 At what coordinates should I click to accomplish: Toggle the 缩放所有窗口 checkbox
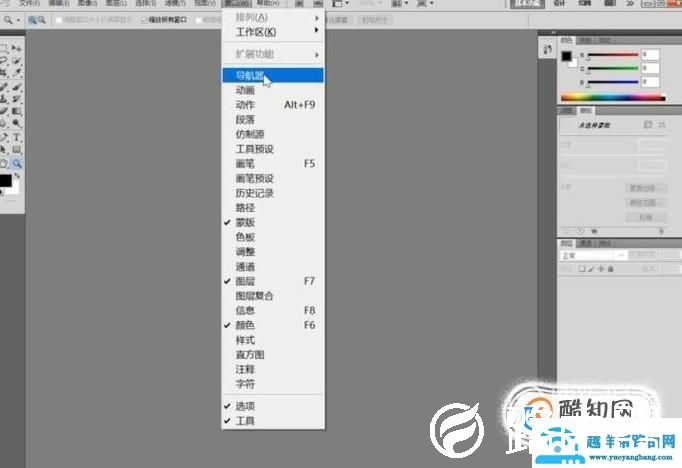pos(144,20)
